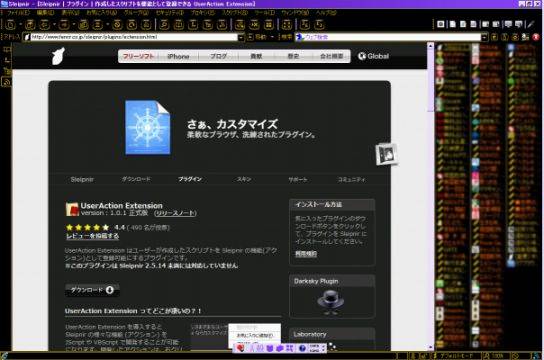Go to the Sleipnir sub-navigation item
The image size is (544, 360).
(x=82, y=179)
